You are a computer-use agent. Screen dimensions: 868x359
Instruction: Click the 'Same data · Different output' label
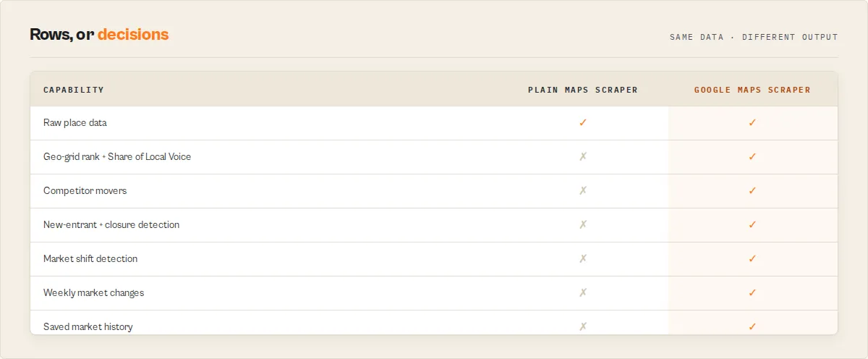[754, 37]
